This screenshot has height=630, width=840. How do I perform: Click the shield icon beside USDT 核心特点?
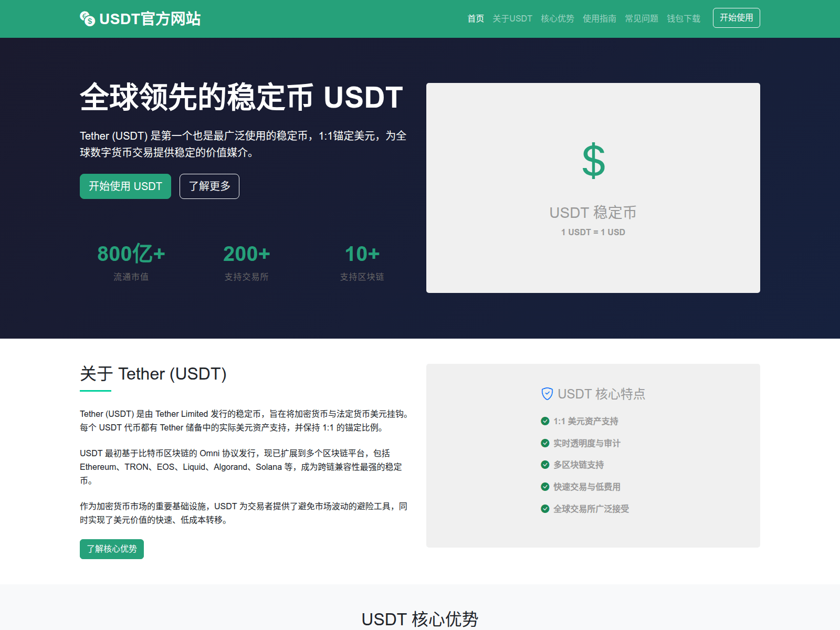(x=547, y=394)
